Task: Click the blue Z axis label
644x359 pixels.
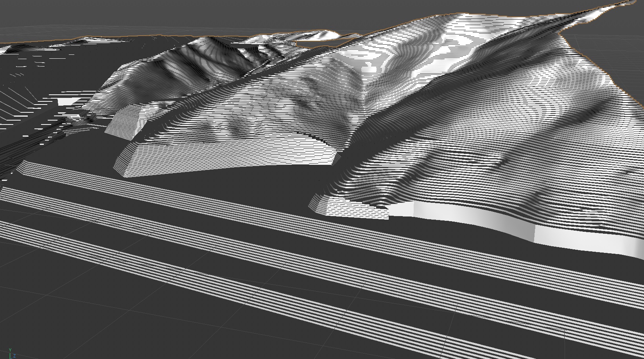Action: point(14,356)
